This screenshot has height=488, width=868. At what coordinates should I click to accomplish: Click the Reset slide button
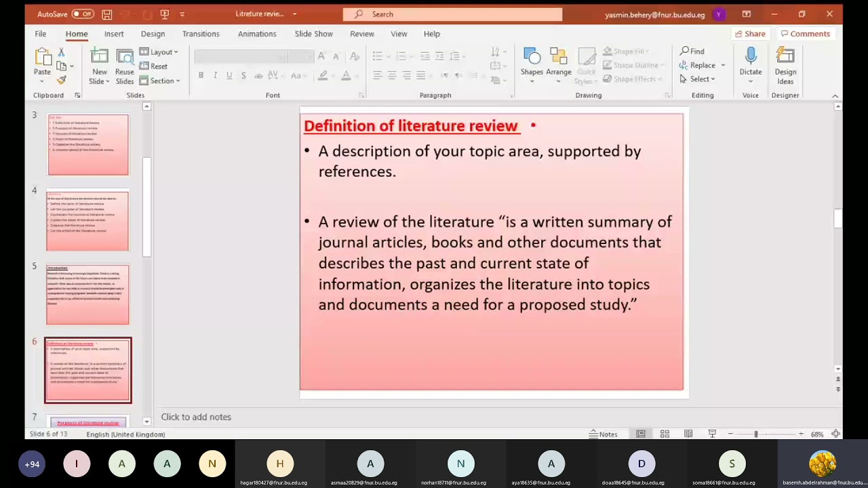click(x=154, y=66)
